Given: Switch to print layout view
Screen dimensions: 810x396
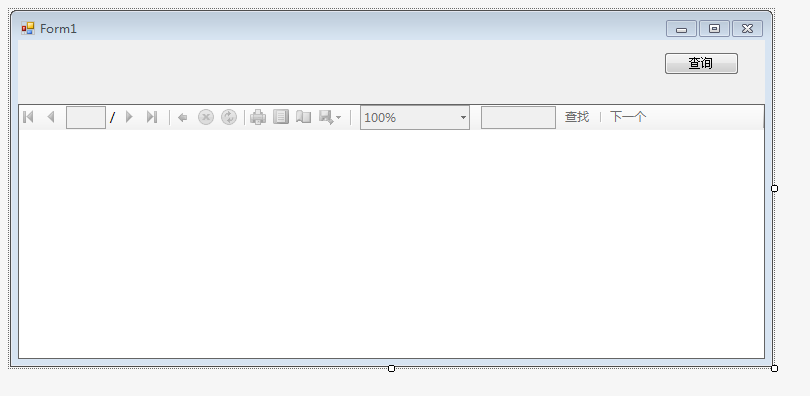Looking at the screenshot, I should point(281,117).
